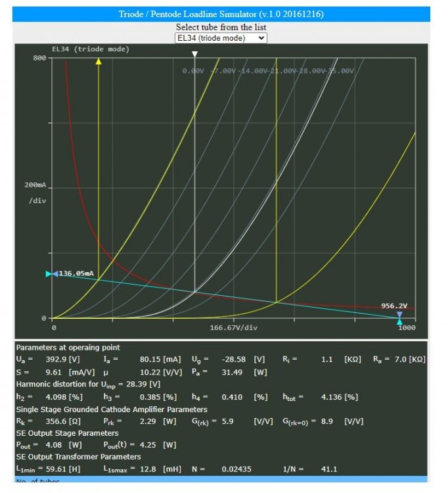Viewport: 448px width, 493px height.
Task: Click the EL34 (triode mode) graph title
Action: 91,49
